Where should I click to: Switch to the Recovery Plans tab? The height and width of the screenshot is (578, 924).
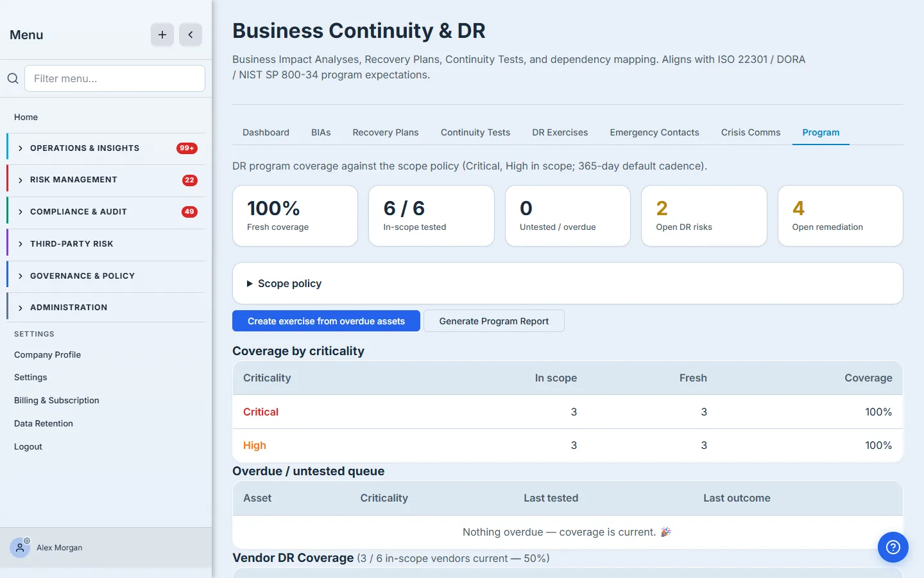tap(386, 132)
